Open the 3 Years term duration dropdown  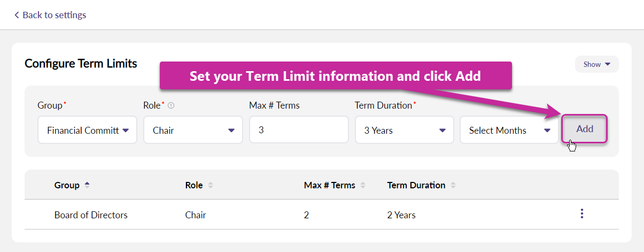click(x=404, y=130)
